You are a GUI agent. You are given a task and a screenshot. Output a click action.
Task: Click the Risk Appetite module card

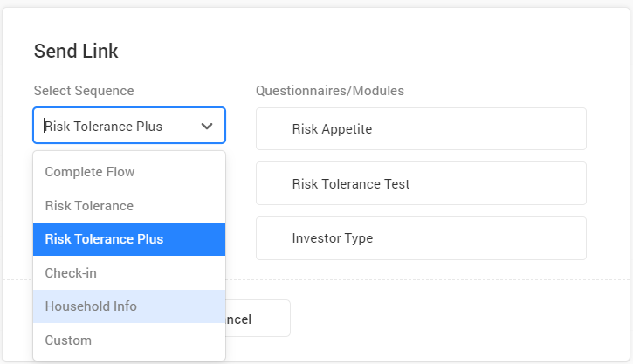click(421, 129)
